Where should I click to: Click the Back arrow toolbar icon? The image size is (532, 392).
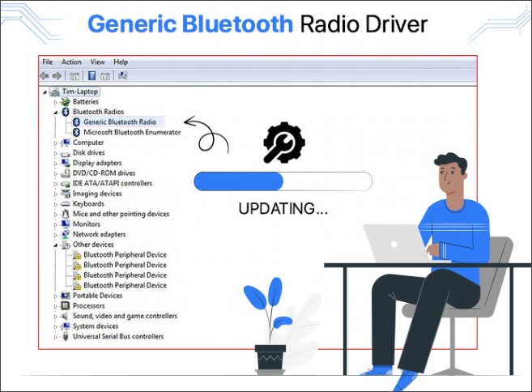click(x=45, y=75)
